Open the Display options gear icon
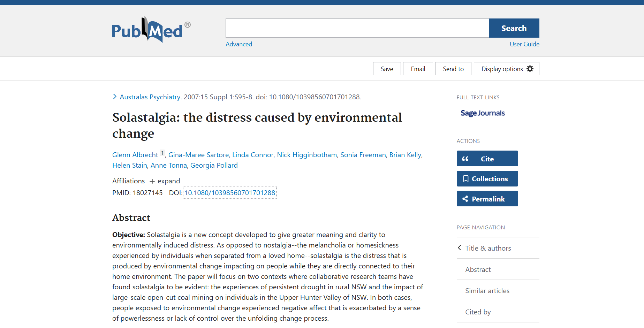 point(530,69)
